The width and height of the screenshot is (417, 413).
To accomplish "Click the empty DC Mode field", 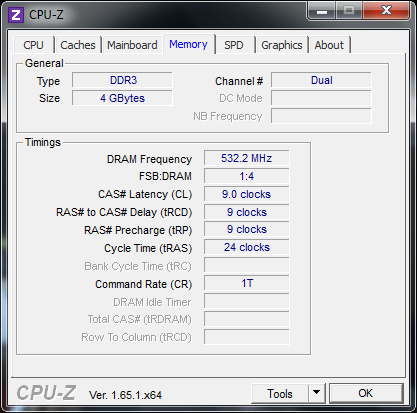I will click(321, 98).
